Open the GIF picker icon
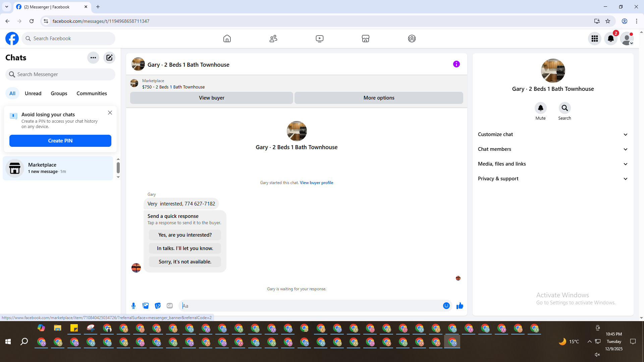The width and height of the screenshot is (644, 362). [170, 306]
